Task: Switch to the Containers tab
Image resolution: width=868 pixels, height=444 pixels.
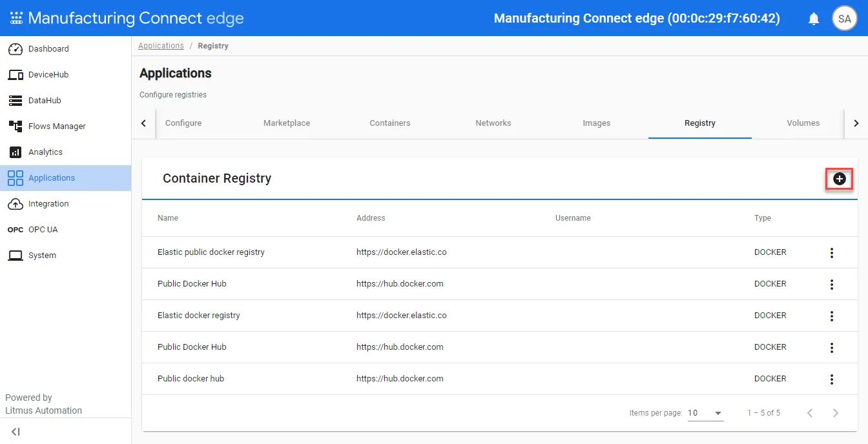Action: (390, 123)
